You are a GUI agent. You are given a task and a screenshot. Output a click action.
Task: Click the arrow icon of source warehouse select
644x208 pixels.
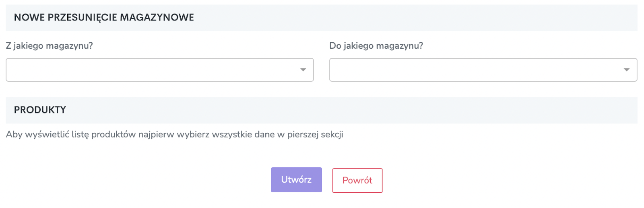303,70
